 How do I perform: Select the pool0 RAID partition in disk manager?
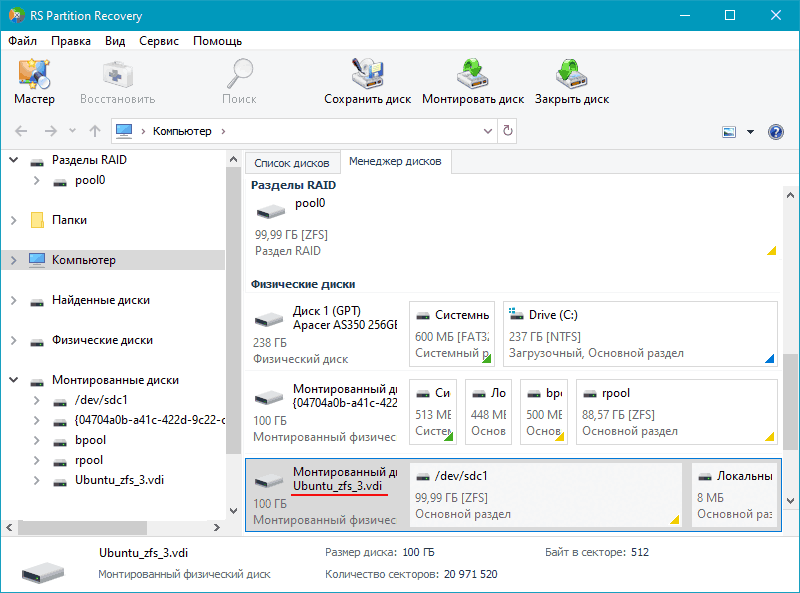click(x=514, y=227)
